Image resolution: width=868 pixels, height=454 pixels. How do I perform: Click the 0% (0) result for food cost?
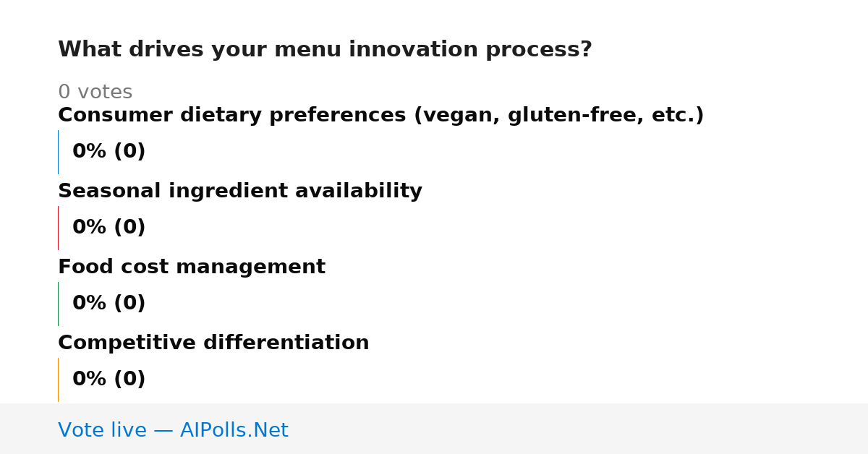109,304
